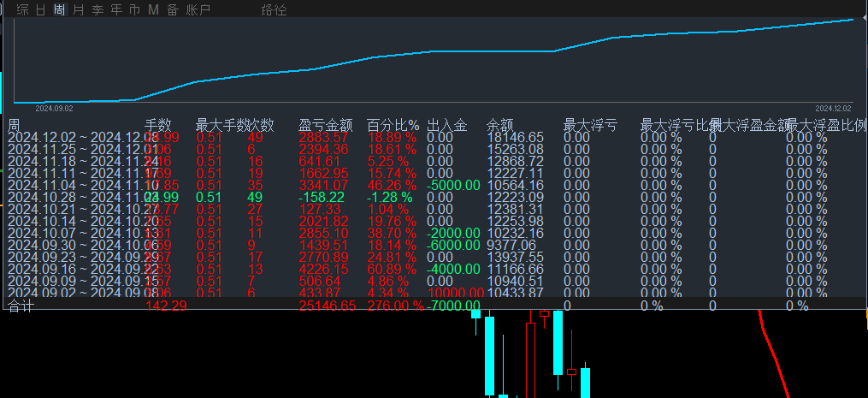Click the profit value 641.61
The image size is (868, 398).
tap(318, 161)
